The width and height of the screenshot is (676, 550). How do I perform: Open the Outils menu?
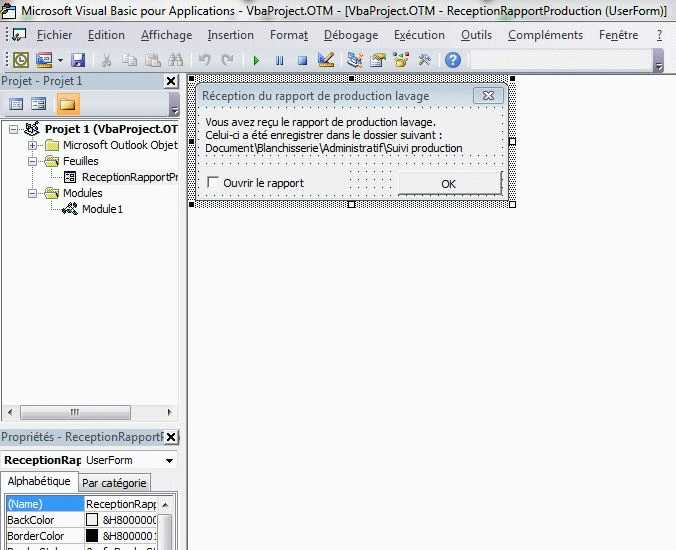coord(476,35)
